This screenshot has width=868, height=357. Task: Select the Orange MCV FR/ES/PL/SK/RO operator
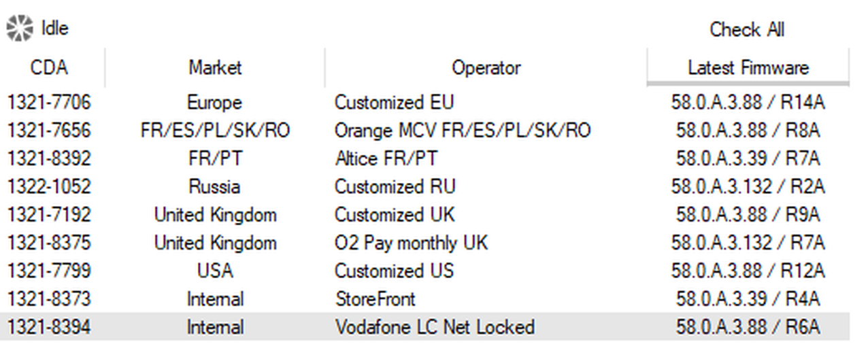(x=462, y=131)
